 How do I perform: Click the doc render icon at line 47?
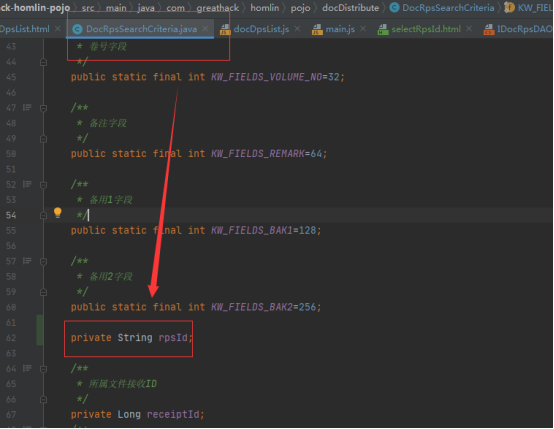27,107
